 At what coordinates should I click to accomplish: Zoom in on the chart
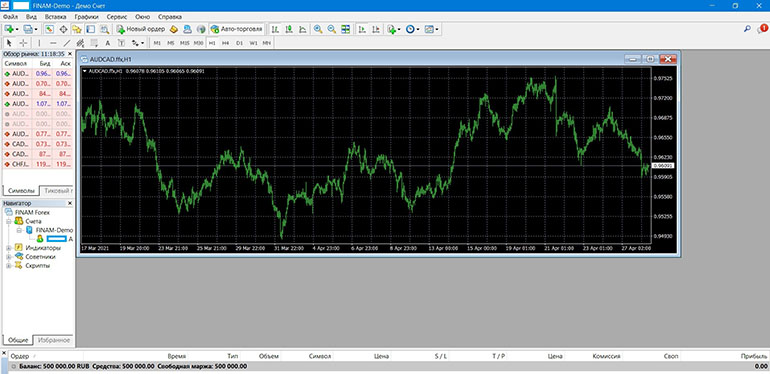(318, 29)
